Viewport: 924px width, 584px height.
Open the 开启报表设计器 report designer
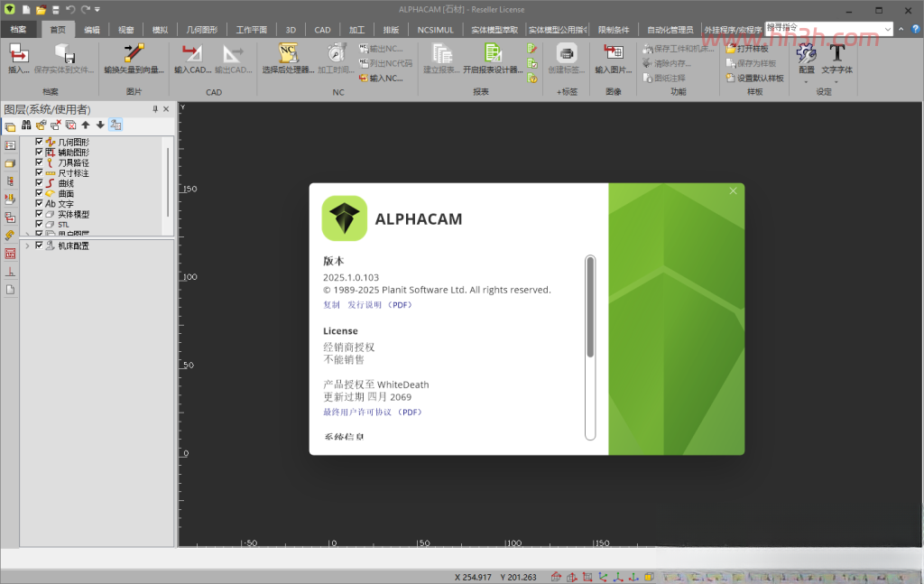pyautogui.click(x=493, y=58)
